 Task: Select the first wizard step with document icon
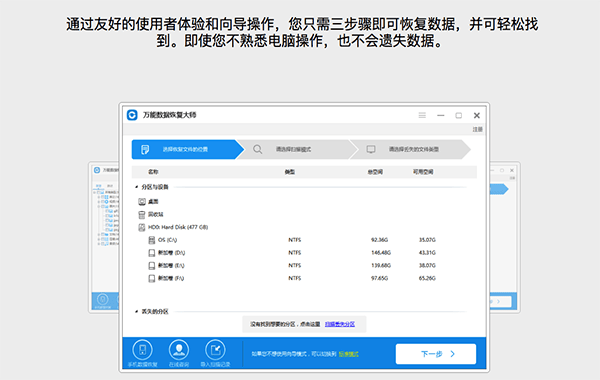tap(188, 149)
